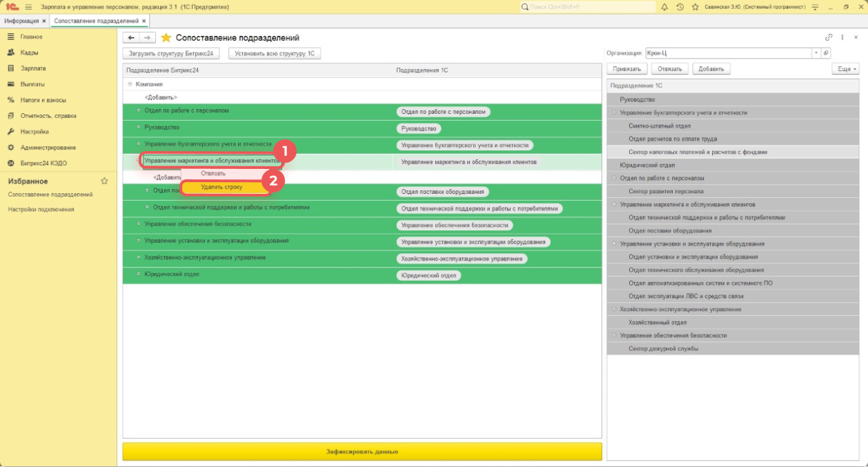
Task: Select Отдел эксплуатации ЛВС и средств связи
Action: tap(733, 297)
